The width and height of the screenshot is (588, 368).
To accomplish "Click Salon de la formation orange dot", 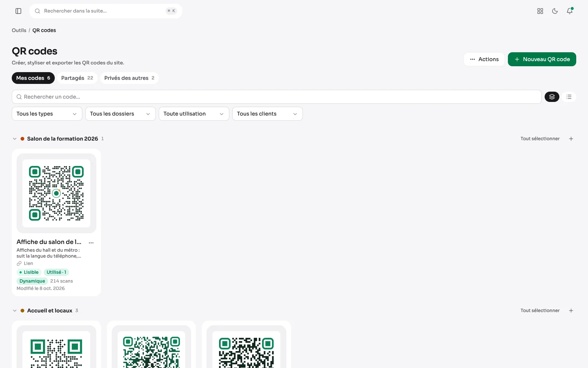I will [x=22, y=139].
